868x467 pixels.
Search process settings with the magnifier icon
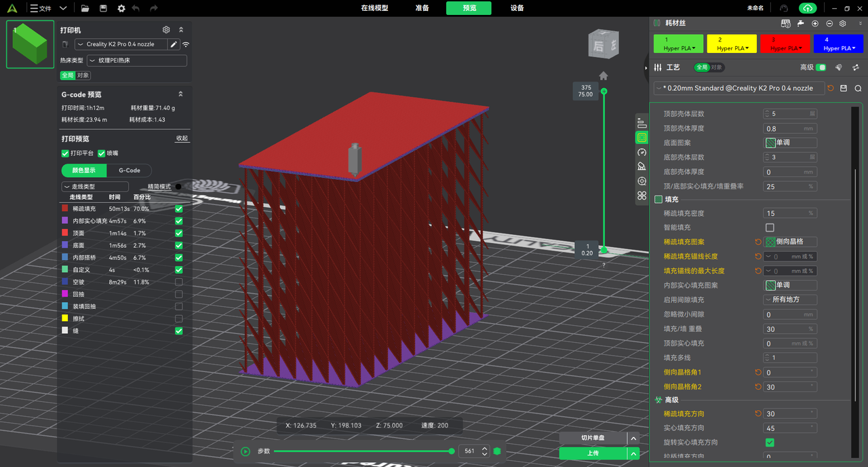pos(858,88)
